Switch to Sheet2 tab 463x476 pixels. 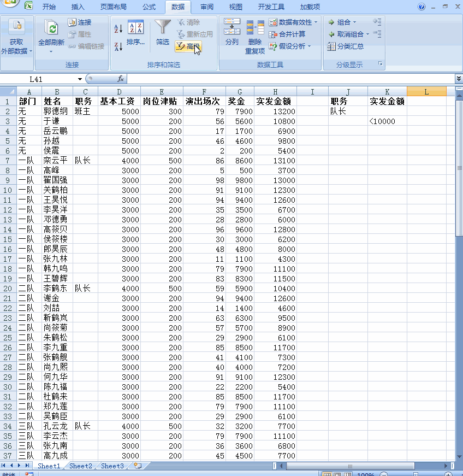pyautogui.click(x=81, y=466)
